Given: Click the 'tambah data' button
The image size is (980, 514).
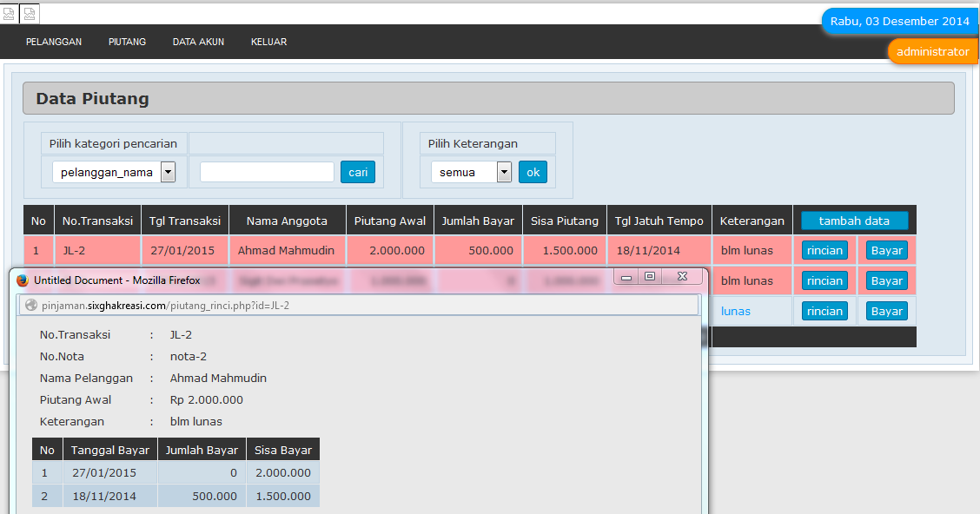Looking at the screenshot, I should [854, 220].
